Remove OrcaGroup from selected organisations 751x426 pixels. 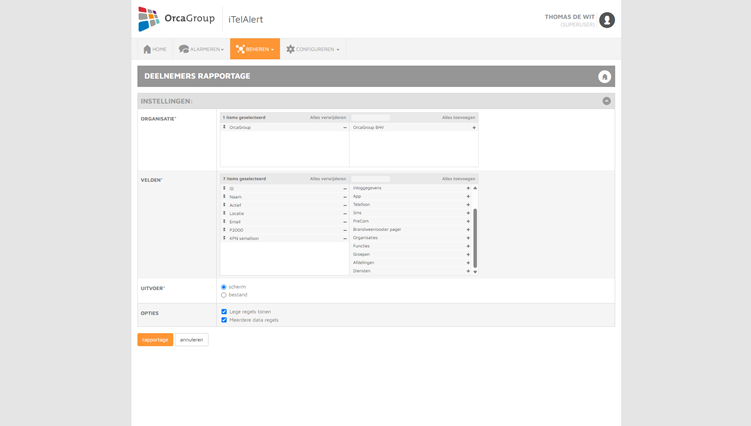(345, 127)
